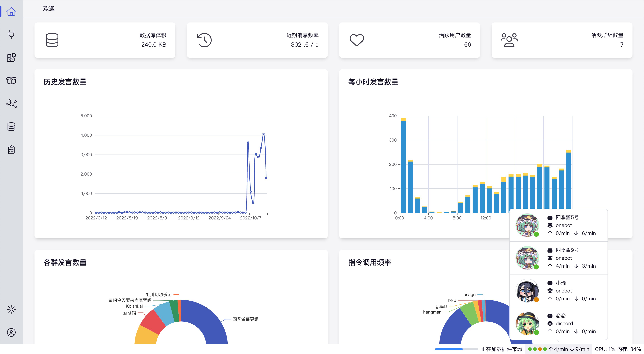Screen dimensions: 644x354
Task: Click the 3021.6 / d message rate value
Action: tap(305, 45)
